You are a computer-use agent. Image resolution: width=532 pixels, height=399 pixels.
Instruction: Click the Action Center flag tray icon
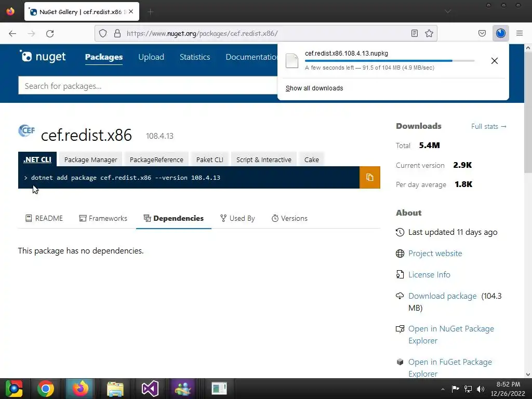[x=455, y=389]
